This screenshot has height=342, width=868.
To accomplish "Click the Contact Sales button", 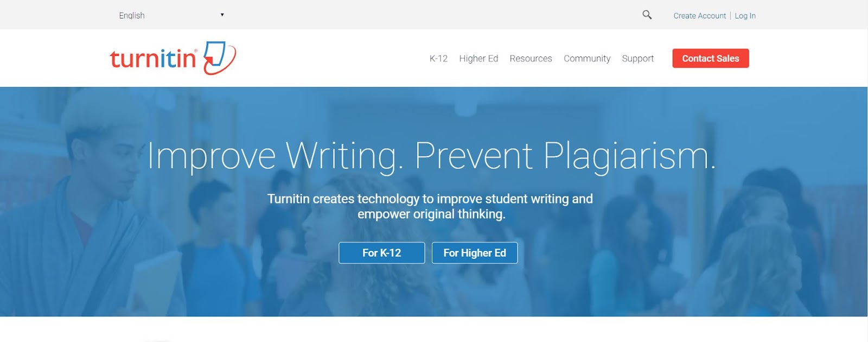I will coord(711,59).
